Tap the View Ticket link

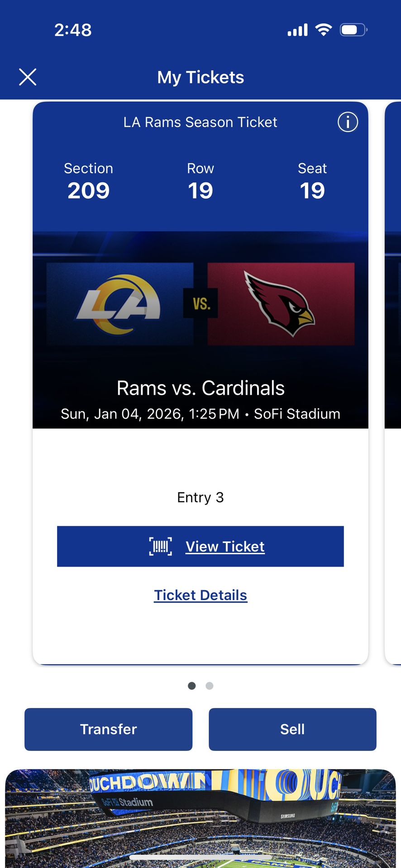pyautogui.click(x=224, y=546)
